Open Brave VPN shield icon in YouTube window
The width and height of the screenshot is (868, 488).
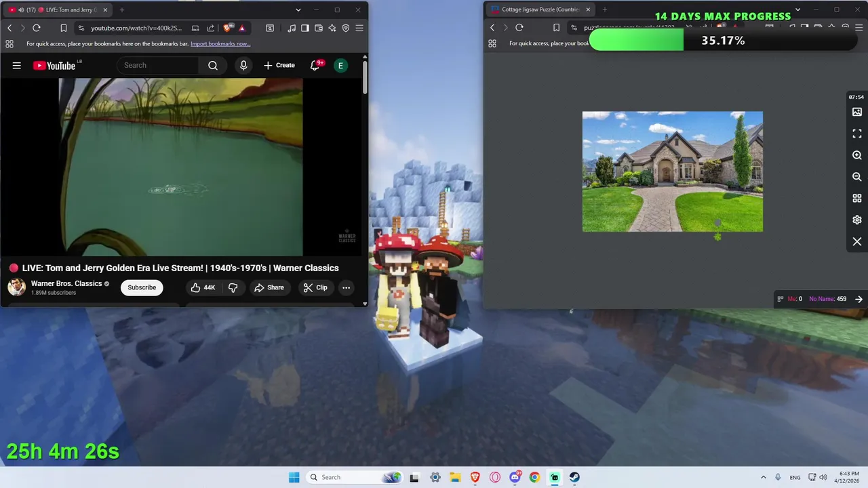click(x=346, y=28)
